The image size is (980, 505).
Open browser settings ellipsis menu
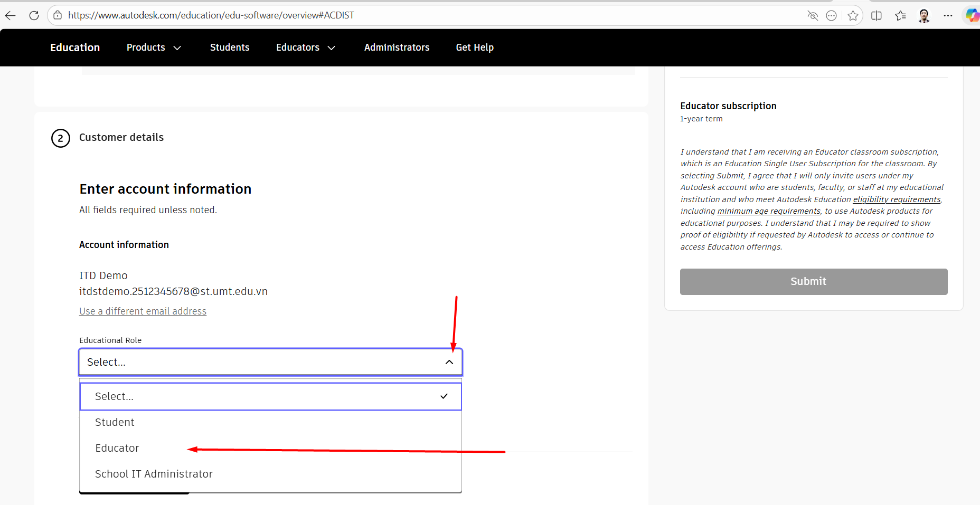click(x=948, y=15)
